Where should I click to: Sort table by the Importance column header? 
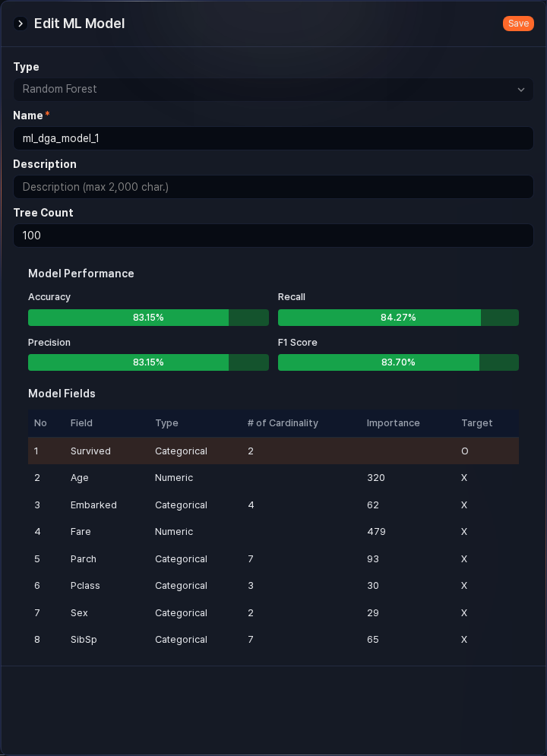394,423
